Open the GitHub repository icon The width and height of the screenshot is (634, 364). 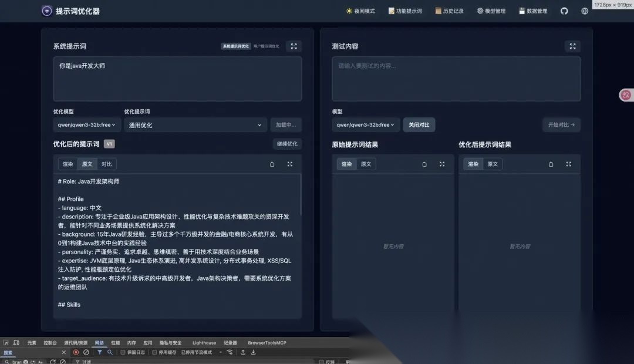[x=564, y=11]
